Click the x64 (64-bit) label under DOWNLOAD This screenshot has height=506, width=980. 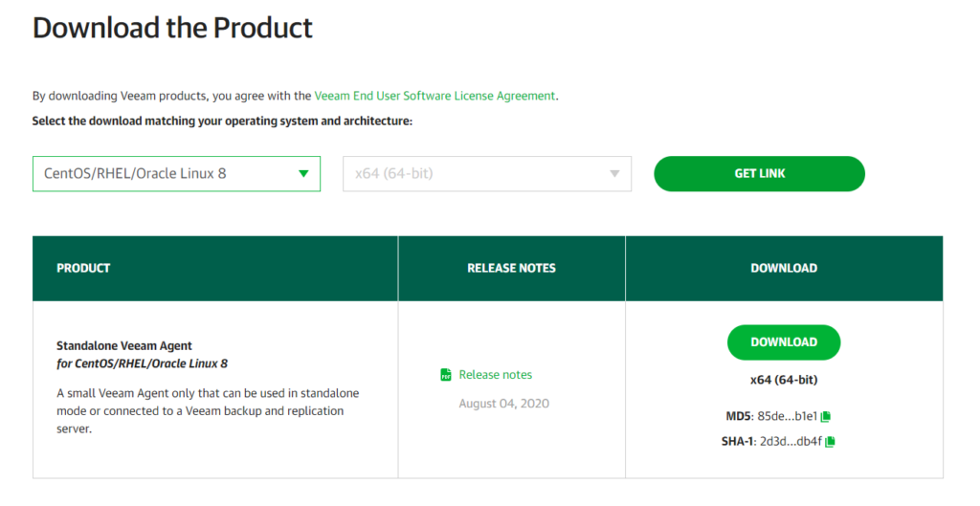pyautogui.click(x=784, y=380)
